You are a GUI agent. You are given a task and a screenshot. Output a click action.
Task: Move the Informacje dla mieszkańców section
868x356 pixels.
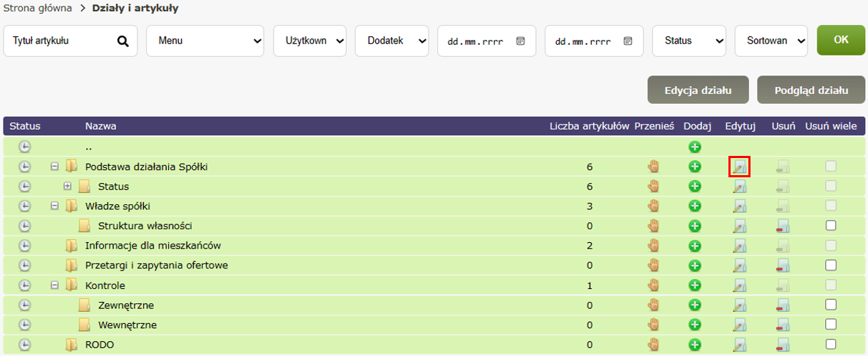pyautogui.click(x=653, y=246)
